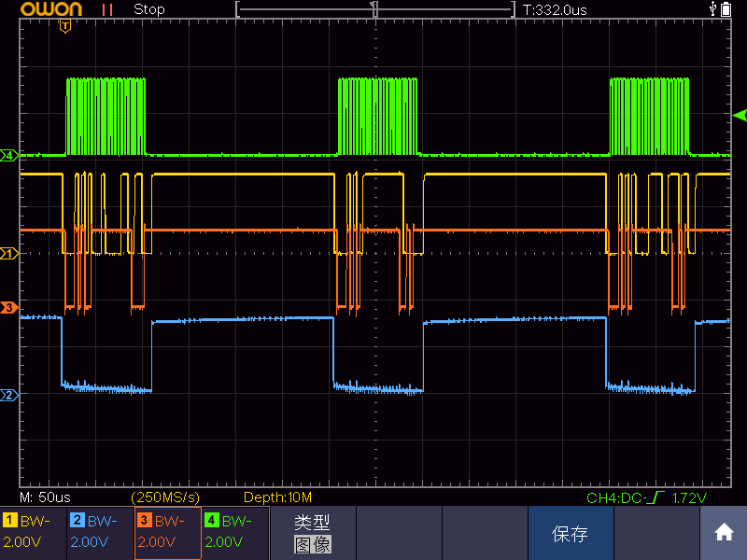Viewport: 747px width, 560px height.
Task: Select the 类型 图像 type option
Action: (313, 533)
